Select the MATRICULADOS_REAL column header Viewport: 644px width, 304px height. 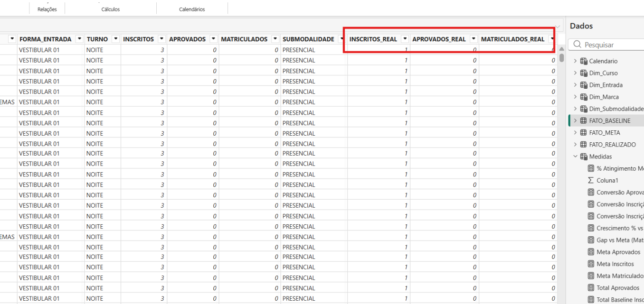513,39
